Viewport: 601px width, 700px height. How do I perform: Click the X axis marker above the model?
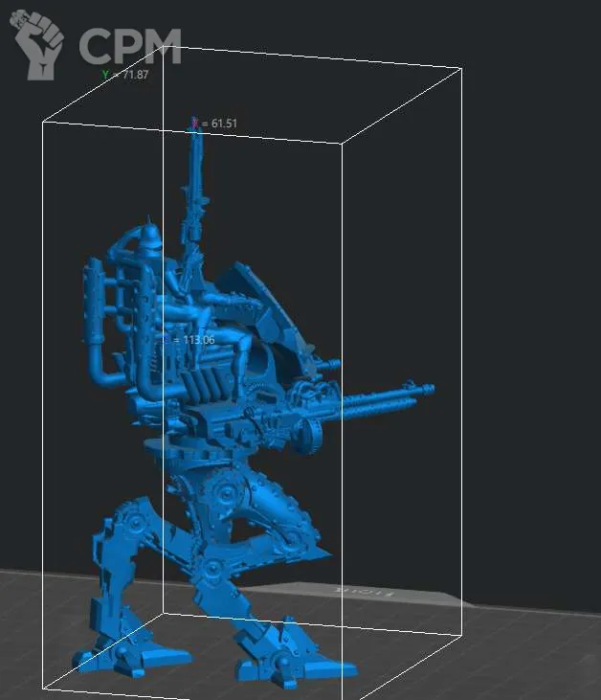pos(194,123)
